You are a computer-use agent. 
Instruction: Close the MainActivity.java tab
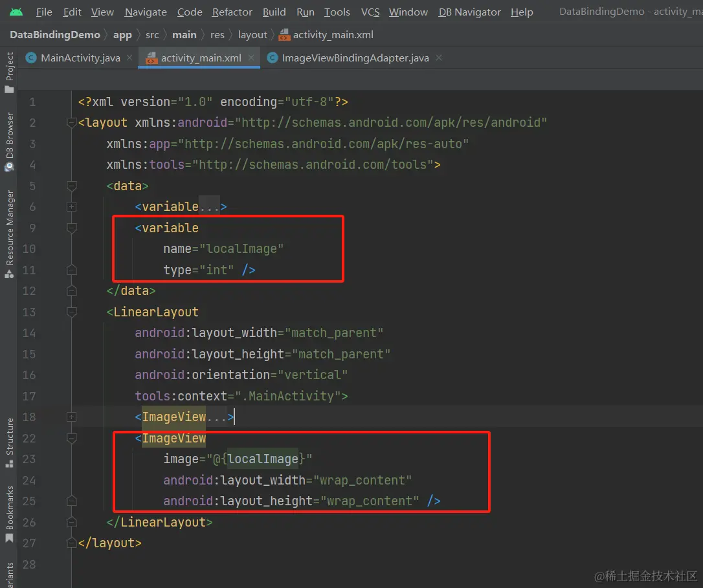pyautogui.click(x=129, y=58)
